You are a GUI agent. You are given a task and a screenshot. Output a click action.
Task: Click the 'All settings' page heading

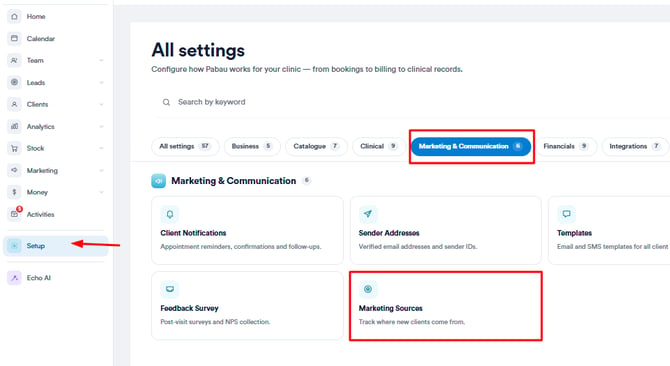198,50
